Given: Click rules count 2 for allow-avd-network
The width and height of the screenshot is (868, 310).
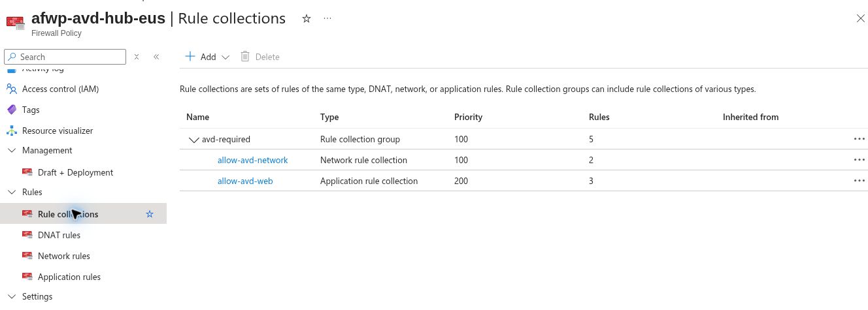Looking at the screenshot, I should 591,160.
